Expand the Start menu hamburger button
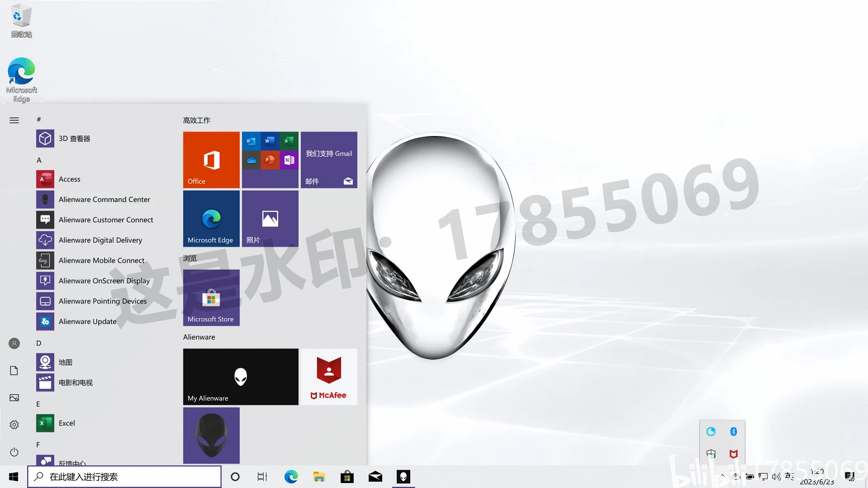 (14, 120)
